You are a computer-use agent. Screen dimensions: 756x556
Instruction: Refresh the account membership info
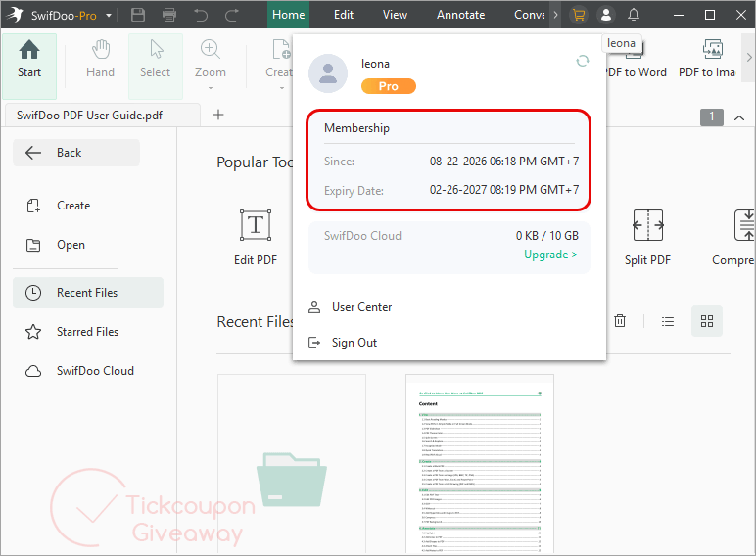pos(583,61)
